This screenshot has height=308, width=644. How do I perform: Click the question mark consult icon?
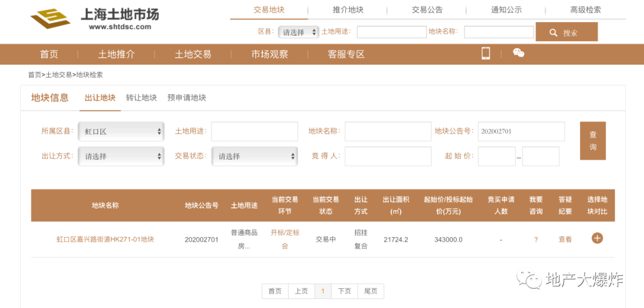(536, 239)
